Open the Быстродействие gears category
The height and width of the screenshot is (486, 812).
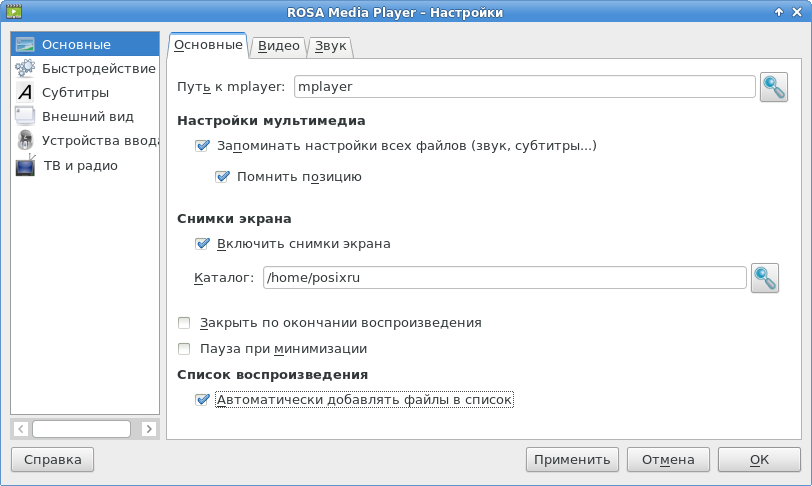coord(25,68)
